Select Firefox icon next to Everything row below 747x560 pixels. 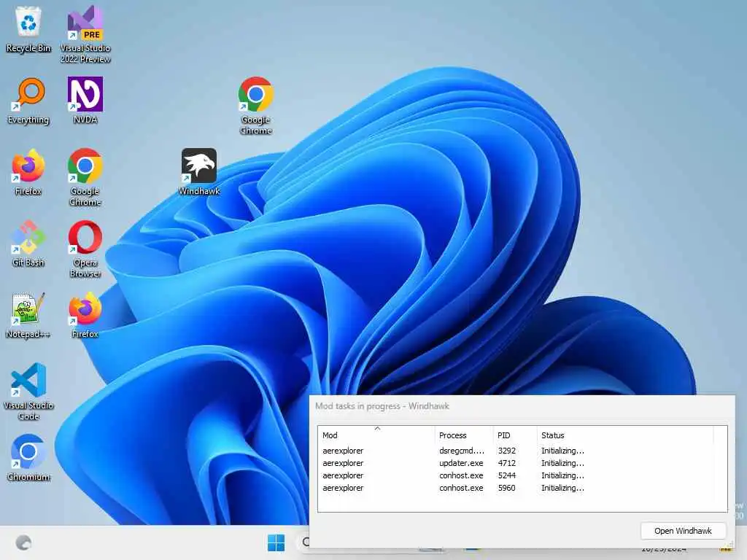pyautogui.click(x=28, y=172)
